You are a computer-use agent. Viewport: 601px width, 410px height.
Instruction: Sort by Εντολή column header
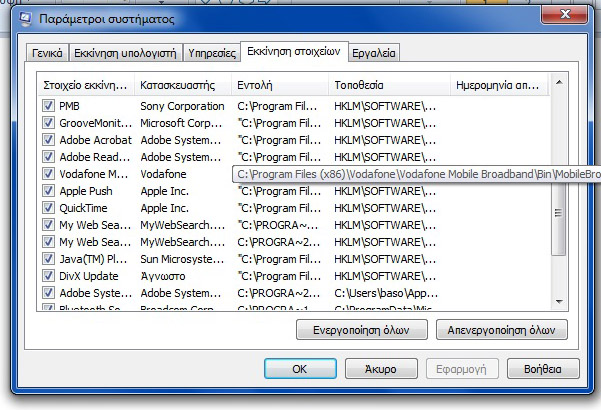[280, 85]
